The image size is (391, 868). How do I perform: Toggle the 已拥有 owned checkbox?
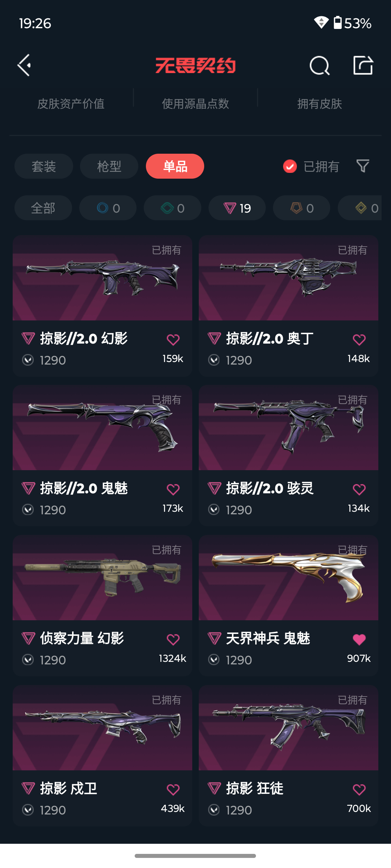point(290,166)
